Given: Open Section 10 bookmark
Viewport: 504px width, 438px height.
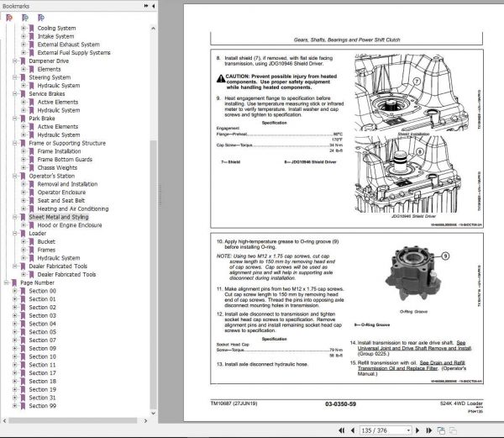Looking at the screenshot, I should [x=43, y=356].
